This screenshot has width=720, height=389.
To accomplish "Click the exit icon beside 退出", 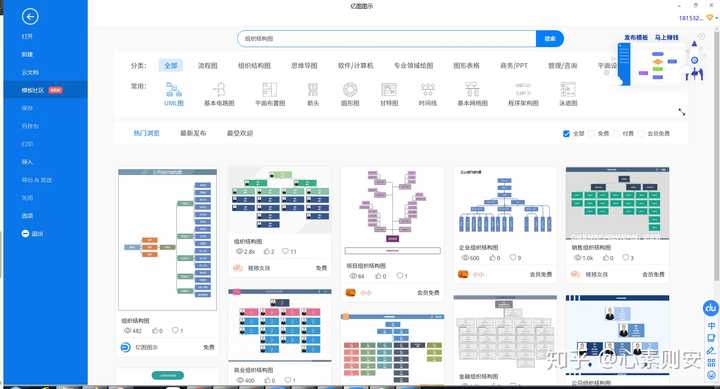I will (x=25, y=234).
